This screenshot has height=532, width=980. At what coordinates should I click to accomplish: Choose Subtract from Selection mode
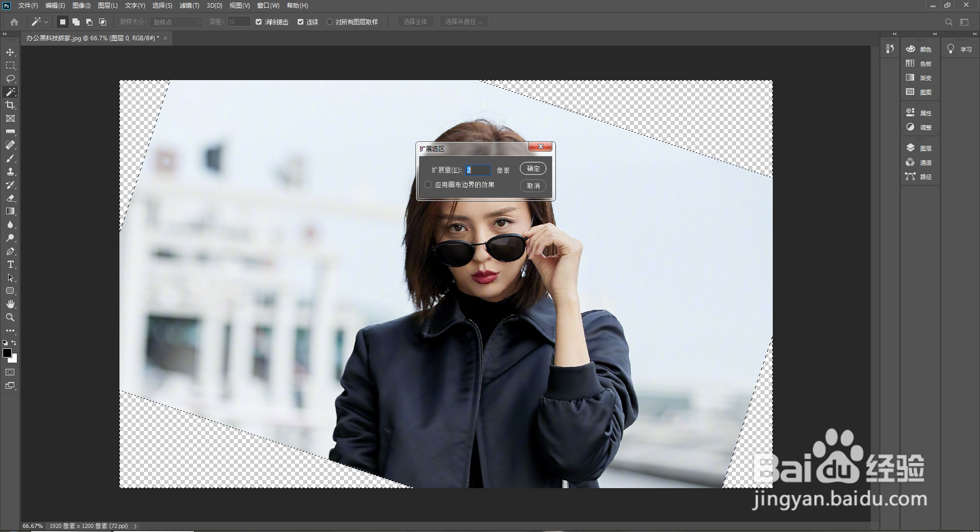(x=89, y=22)
